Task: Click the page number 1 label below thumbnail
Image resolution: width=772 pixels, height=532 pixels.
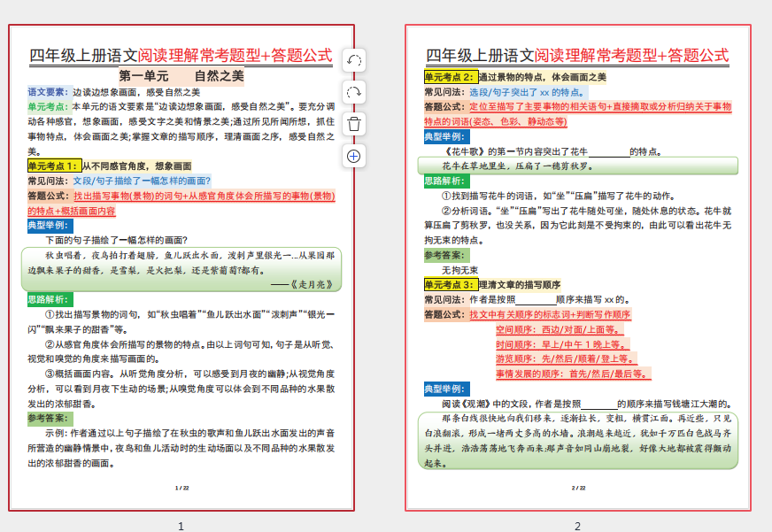Action: pos(181,526)
